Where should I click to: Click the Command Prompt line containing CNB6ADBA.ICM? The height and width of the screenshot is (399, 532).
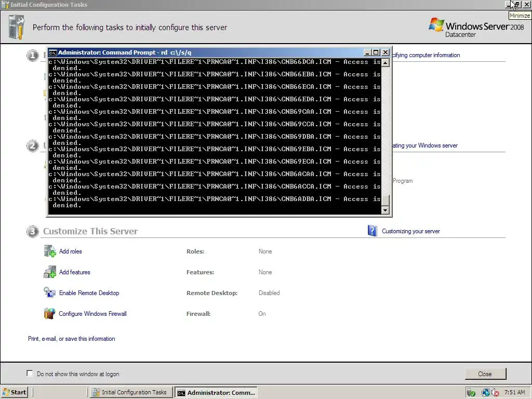[215, 199]
